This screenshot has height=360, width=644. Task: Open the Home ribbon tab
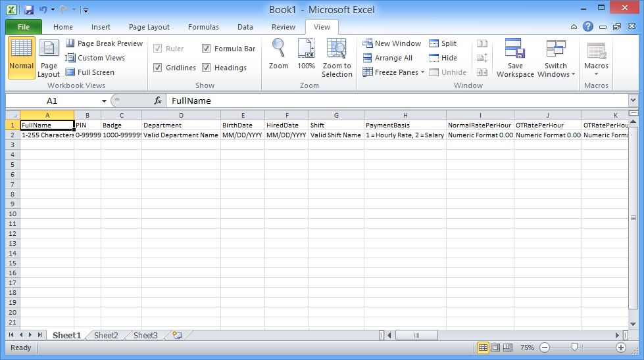(63, 27)
